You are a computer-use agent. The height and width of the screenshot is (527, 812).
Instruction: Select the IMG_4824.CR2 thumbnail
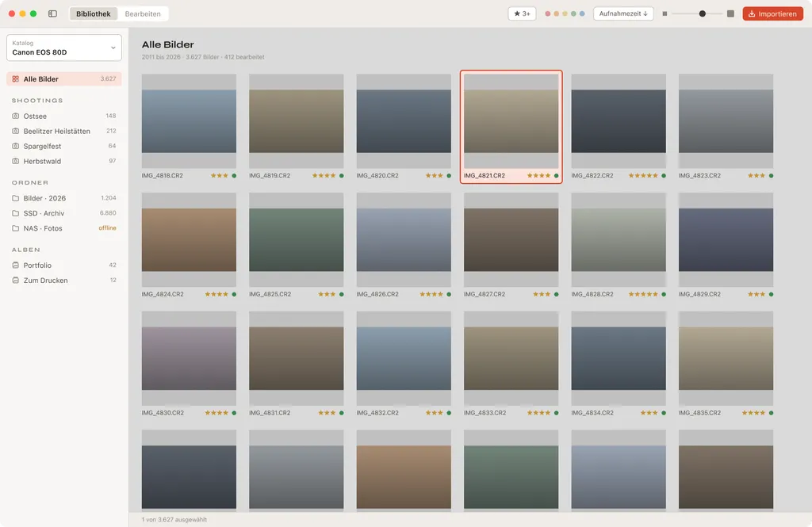coord(189,239)
